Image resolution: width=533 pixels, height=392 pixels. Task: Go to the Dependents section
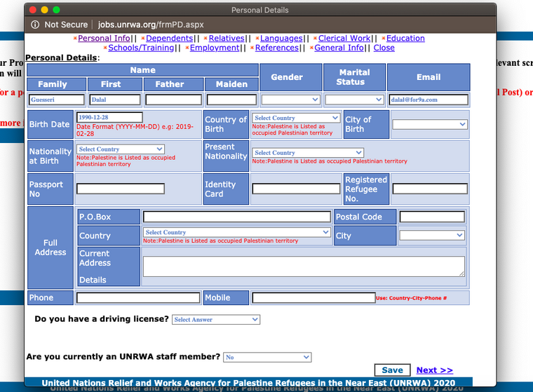[170, 39]
